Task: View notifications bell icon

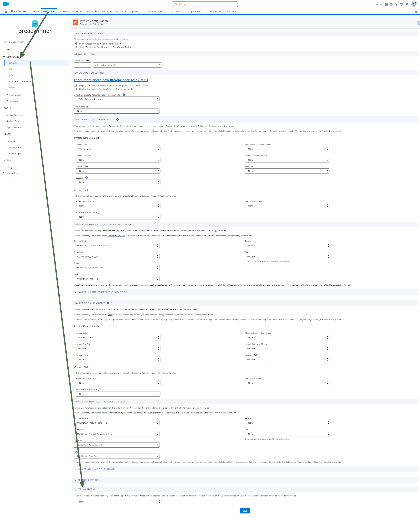Action: click(407, 4)
